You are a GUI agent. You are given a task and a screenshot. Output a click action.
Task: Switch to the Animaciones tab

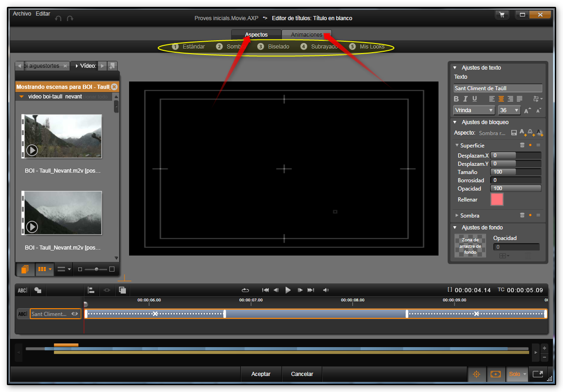tap(306, 35)
